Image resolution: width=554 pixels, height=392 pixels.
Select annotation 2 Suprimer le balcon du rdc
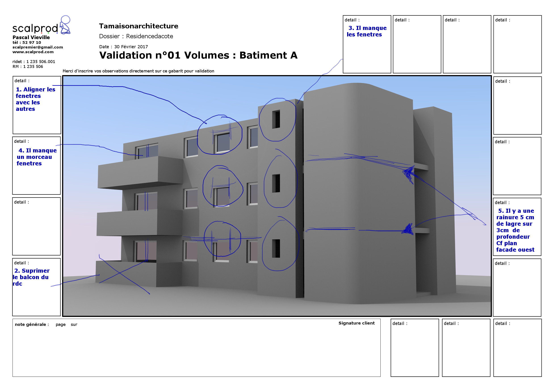coord(31,277)
